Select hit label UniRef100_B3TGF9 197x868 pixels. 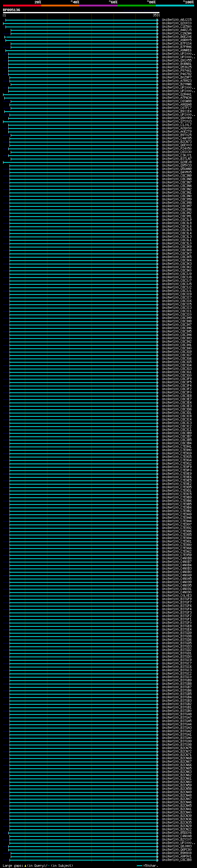point(177,599)
